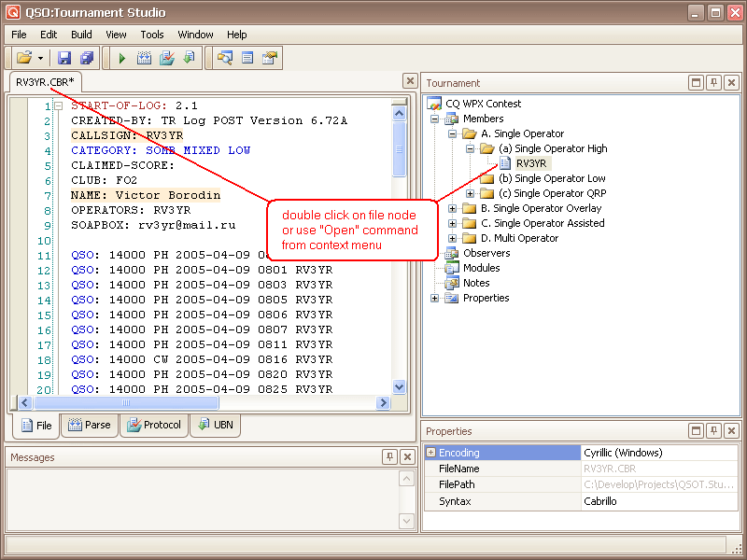Expand the (c) Single Operator QRP folder

pyautogui.click(x=471, y=193)
